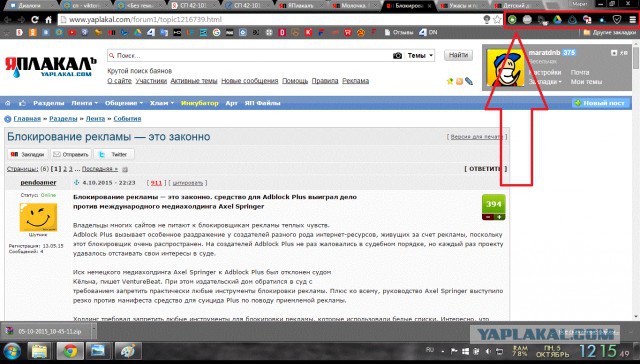Click the Chrome taskbar icon
The width and height of the screenshot is (640, 364).
[70, 351]
